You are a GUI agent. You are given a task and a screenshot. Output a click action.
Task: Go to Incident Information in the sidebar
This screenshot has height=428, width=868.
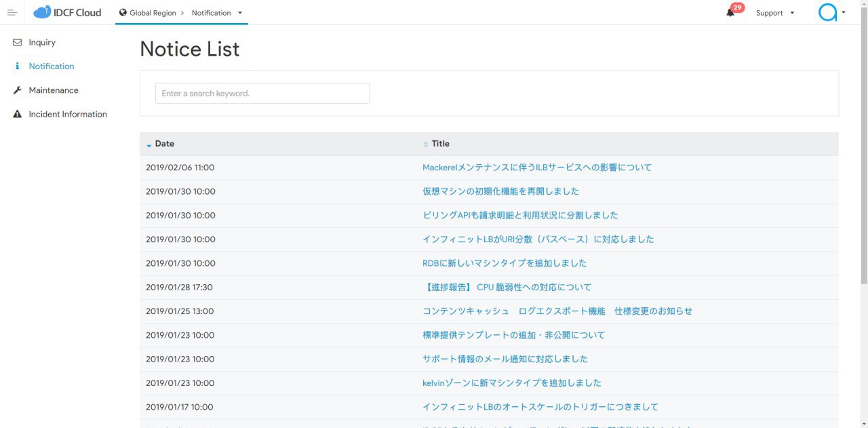[68, 114]
